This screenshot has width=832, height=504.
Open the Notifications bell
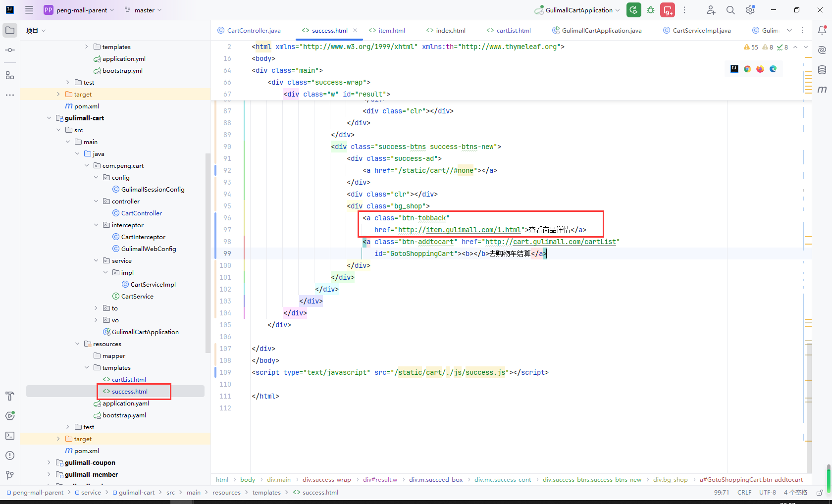click(822, 30)
